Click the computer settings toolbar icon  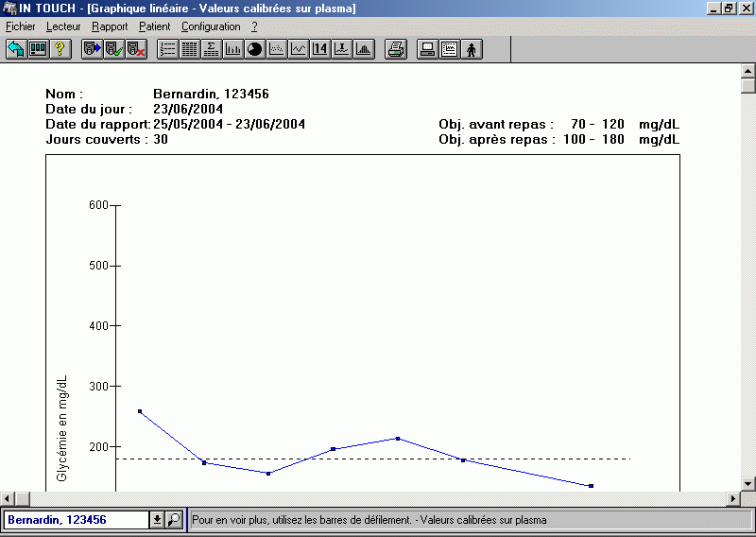(x=428, y=49)
